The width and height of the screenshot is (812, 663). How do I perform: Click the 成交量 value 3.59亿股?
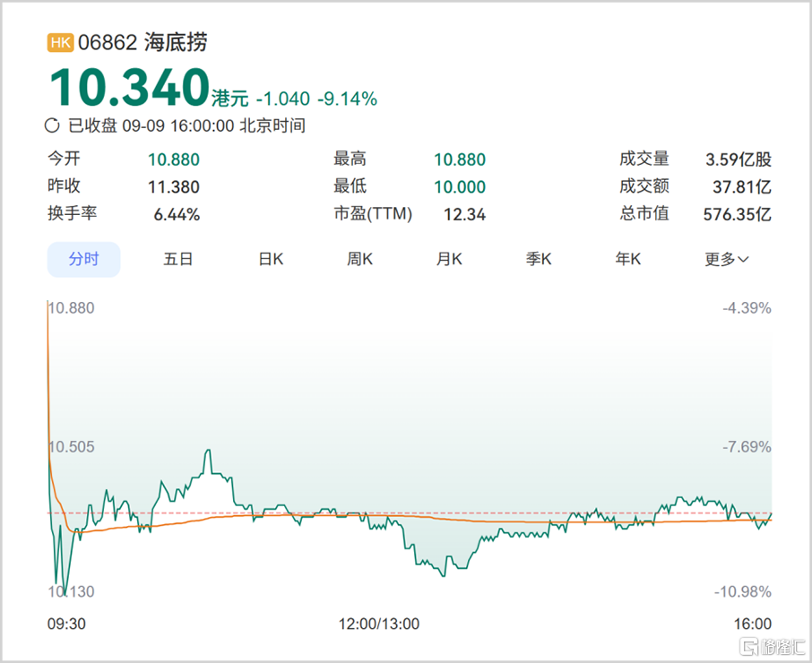pos(739,159)
